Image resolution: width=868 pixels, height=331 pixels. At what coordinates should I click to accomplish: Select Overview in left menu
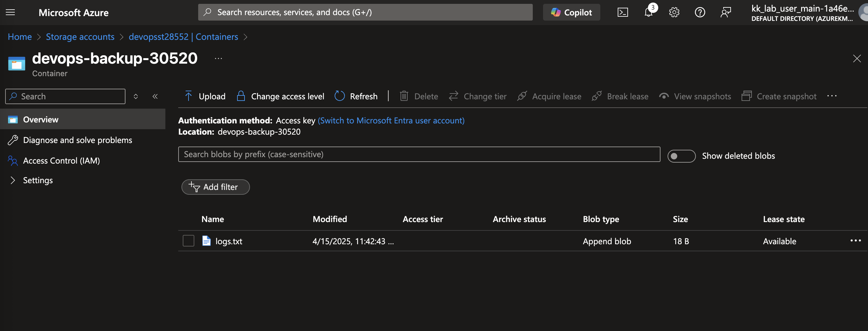click(83, 119)
